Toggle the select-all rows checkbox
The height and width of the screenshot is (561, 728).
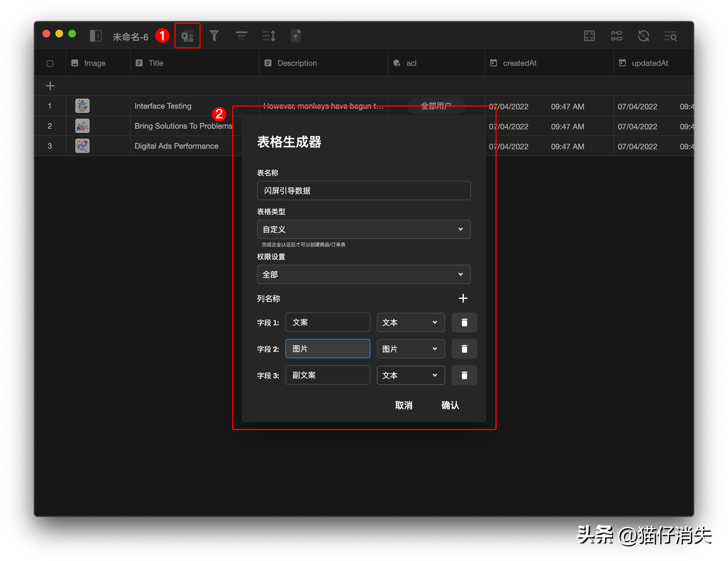pyautogui.click(x=50, y=63)
